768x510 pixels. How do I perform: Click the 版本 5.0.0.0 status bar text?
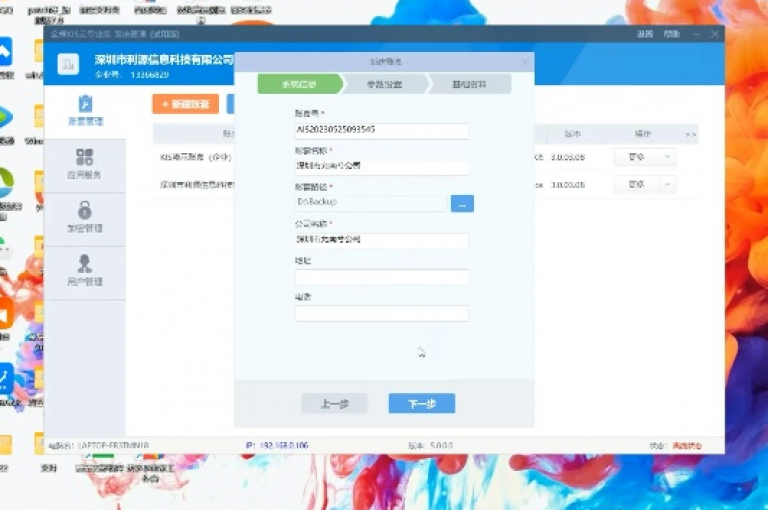(431, 445)
